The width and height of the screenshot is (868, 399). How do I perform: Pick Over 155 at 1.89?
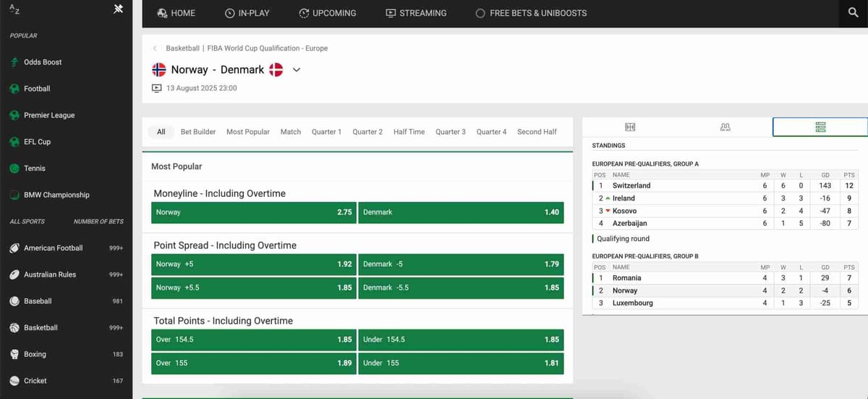[254, 363]
